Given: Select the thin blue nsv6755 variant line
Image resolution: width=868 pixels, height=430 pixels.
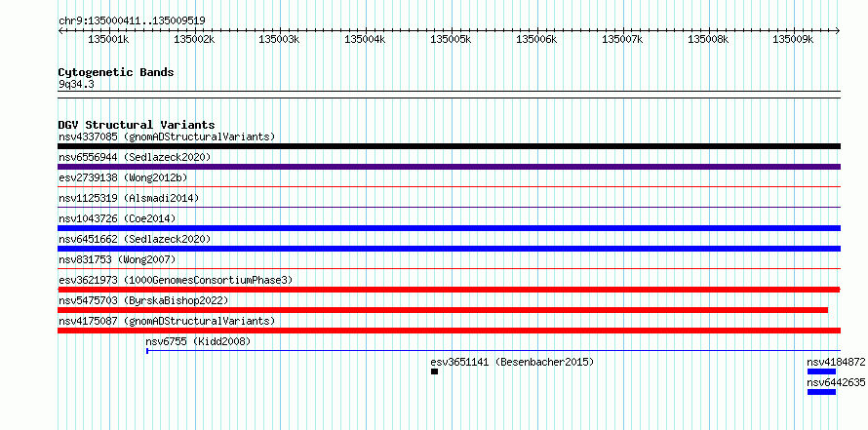Looking at the screenshot, I should [x=493, y=350].
